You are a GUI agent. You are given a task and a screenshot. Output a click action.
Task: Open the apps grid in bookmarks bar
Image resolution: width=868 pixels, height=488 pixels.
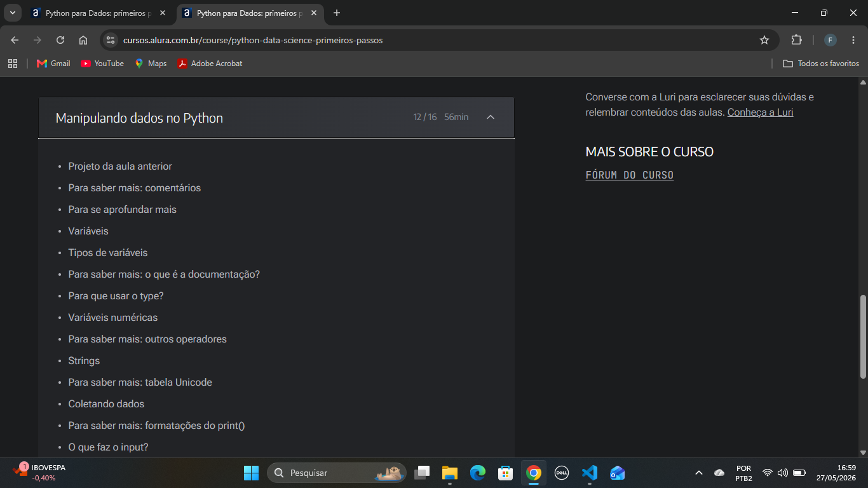pyautogui.click(x=13, y=64)
